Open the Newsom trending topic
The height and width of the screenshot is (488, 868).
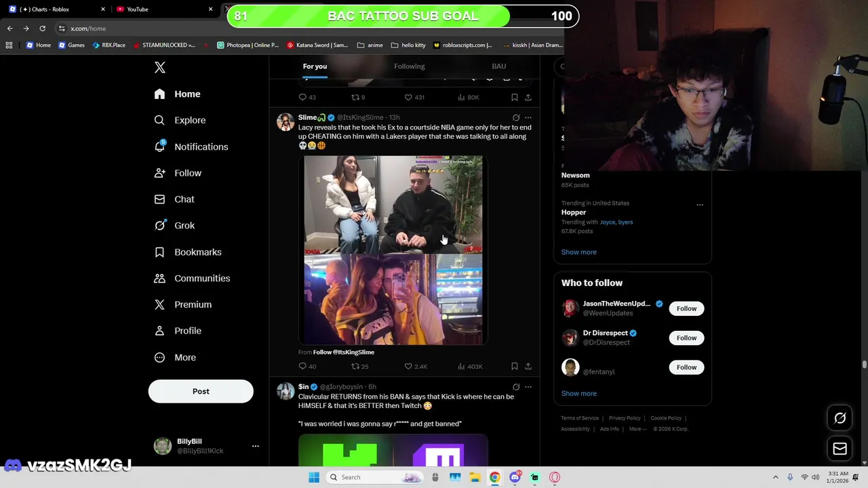pos(576,175)
